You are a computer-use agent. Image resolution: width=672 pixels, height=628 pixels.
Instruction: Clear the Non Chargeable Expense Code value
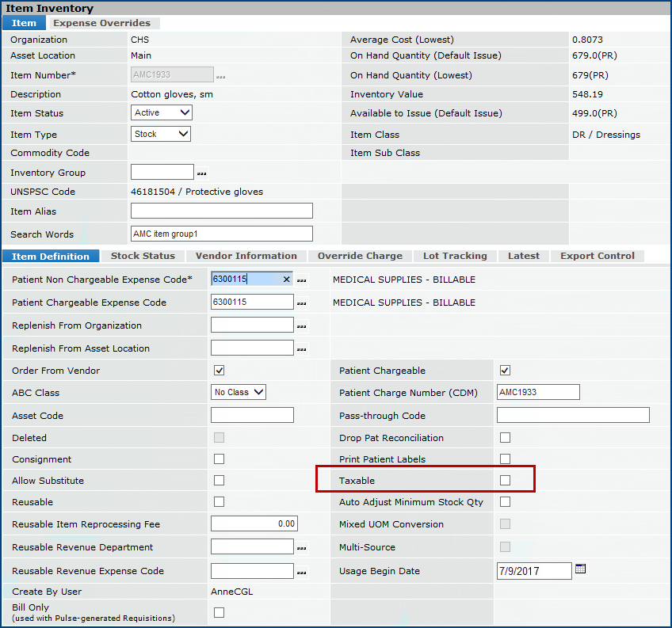coord(286,280)
